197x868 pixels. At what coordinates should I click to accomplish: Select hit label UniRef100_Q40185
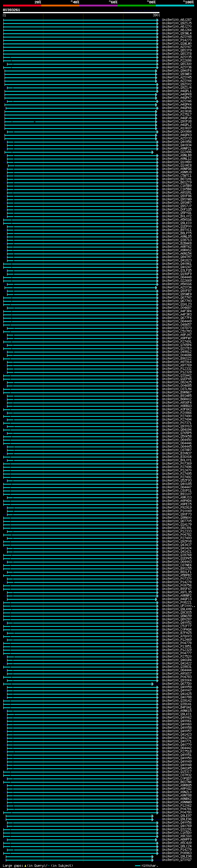[x=177, y=484]
